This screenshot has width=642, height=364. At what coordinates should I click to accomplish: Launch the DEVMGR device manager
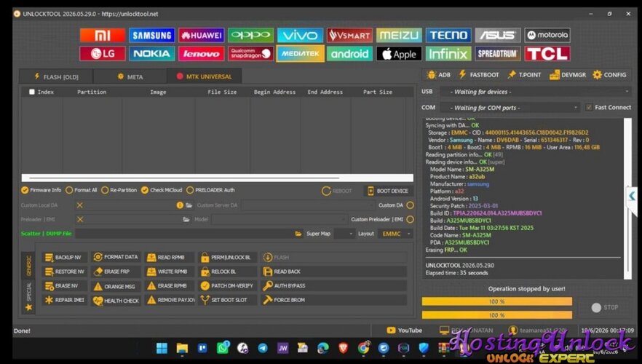click(568, 75)
